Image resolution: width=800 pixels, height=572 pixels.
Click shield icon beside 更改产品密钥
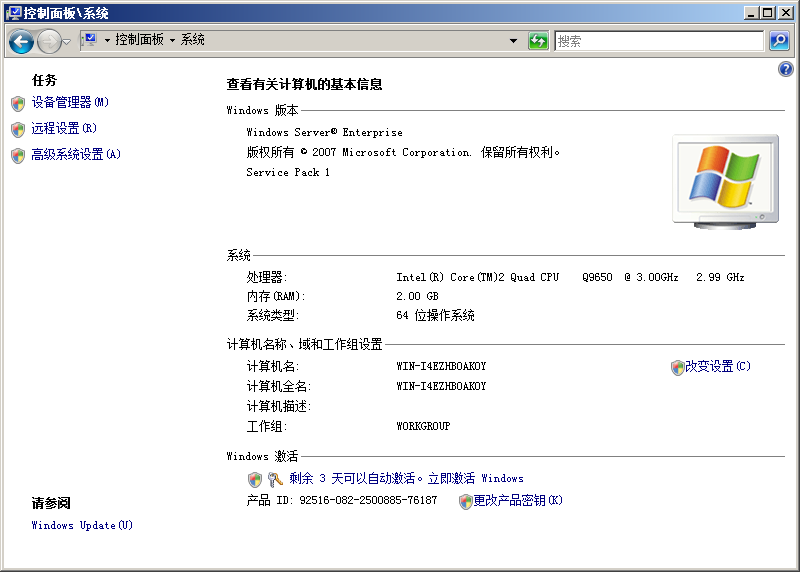pyautogui.click(x=465, y=502)
